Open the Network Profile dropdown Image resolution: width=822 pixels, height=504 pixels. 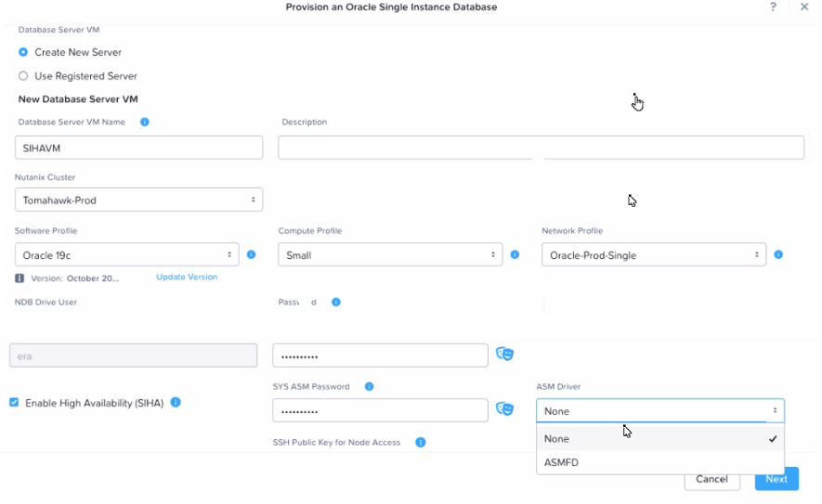click(654, 254)
